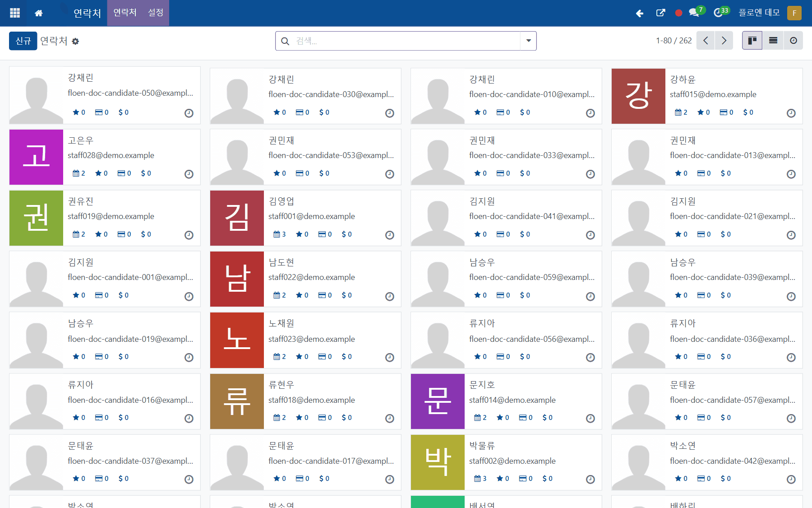Screen dimensions: 812x508
Task: Click email staff019@demo.example
Action: coord(111,216)
